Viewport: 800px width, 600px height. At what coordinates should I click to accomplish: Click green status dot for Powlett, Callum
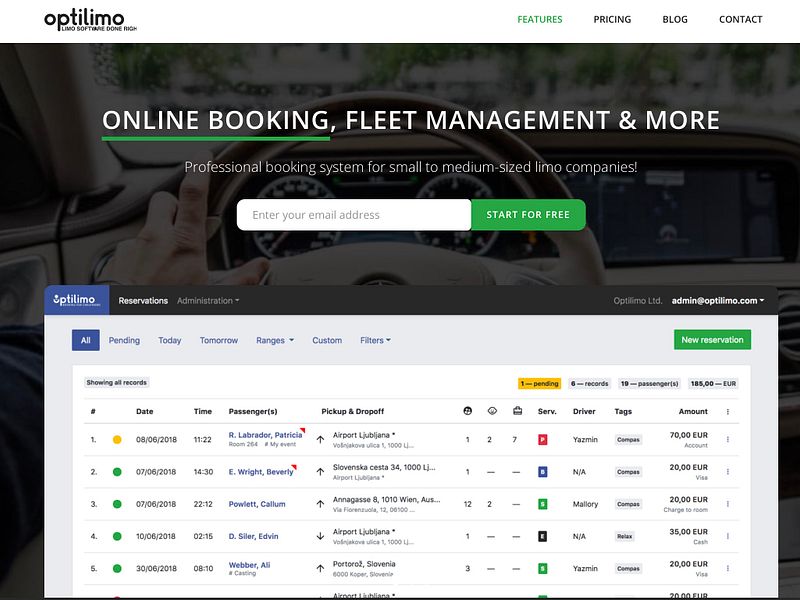point(117,504)
